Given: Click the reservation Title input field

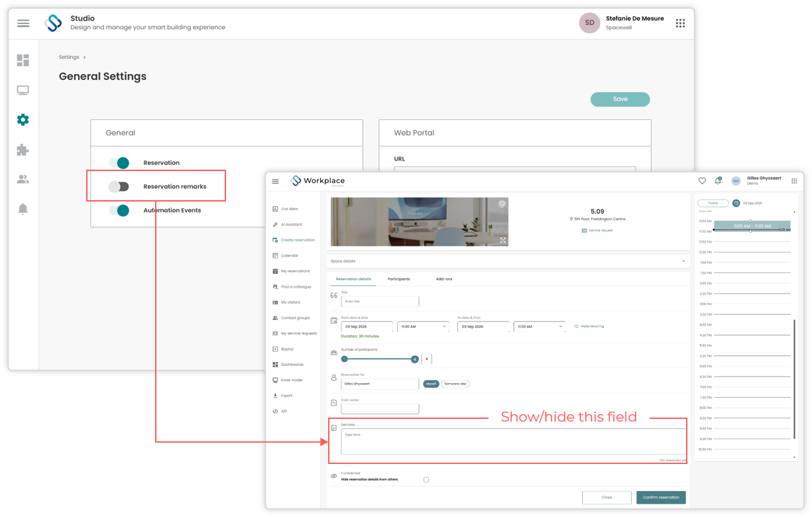Looking at the screenshot, I should click(380, 302).
